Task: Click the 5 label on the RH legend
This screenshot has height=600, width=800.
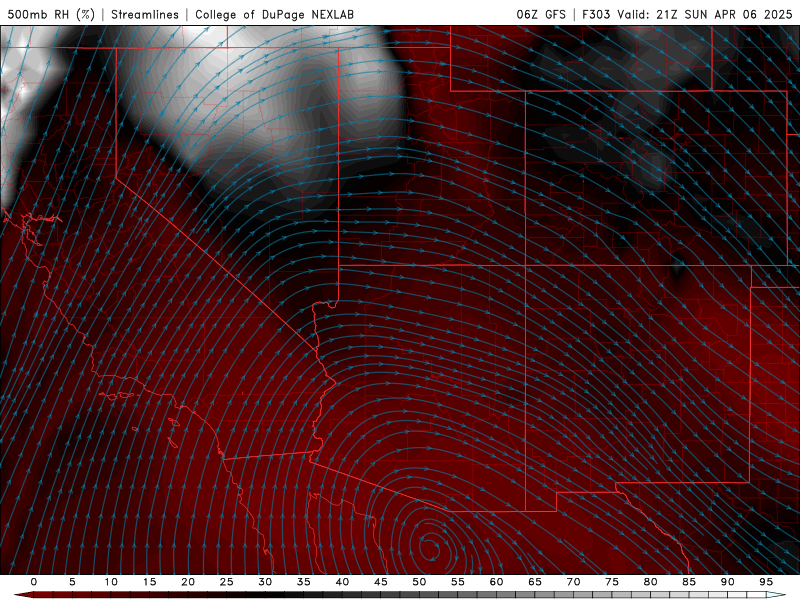Action: pos(72,582)
